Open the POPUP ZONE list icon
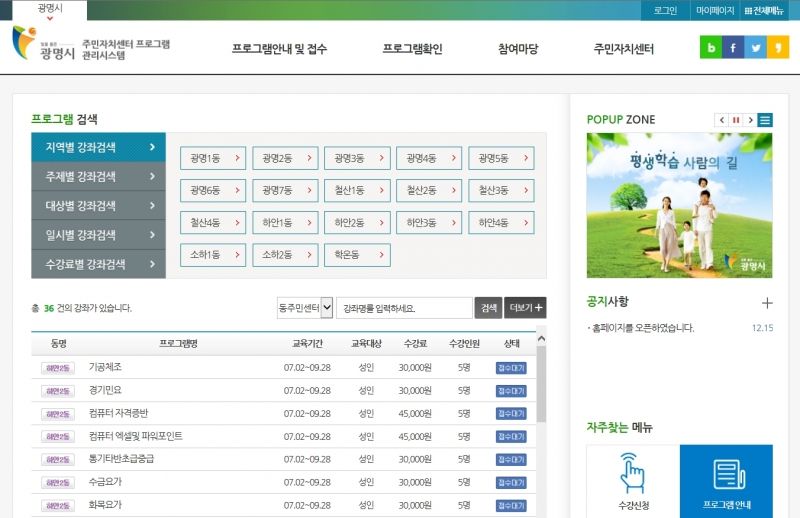Viewport: 800px width, 518px height. click(x=765, y=120)
